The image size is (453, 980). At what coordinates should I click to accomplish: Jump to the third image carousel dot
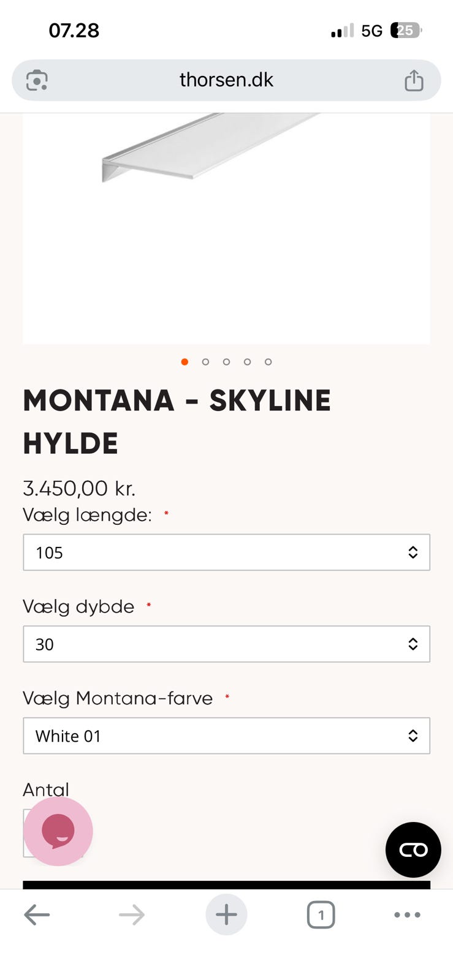(x=226, y=362)
